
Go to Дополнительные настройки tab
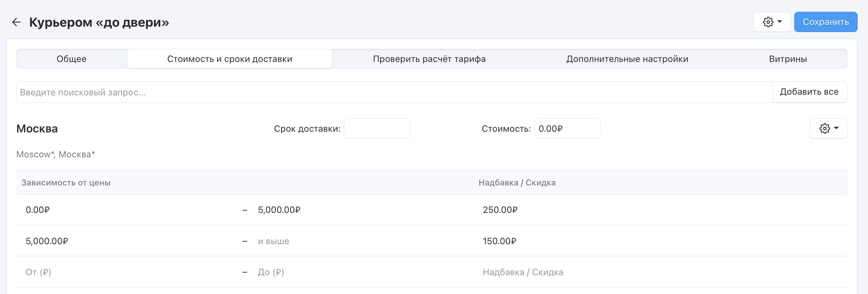[627, 59]
